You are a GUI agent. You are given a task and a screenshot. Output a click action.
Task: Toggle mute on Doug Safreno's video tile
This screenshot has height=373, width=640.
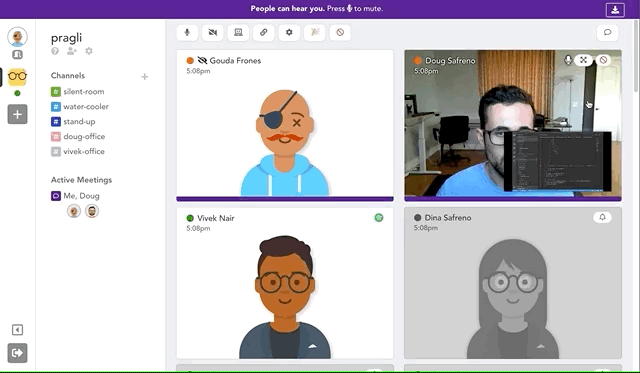pyautogui.click(x=568, y=60)
